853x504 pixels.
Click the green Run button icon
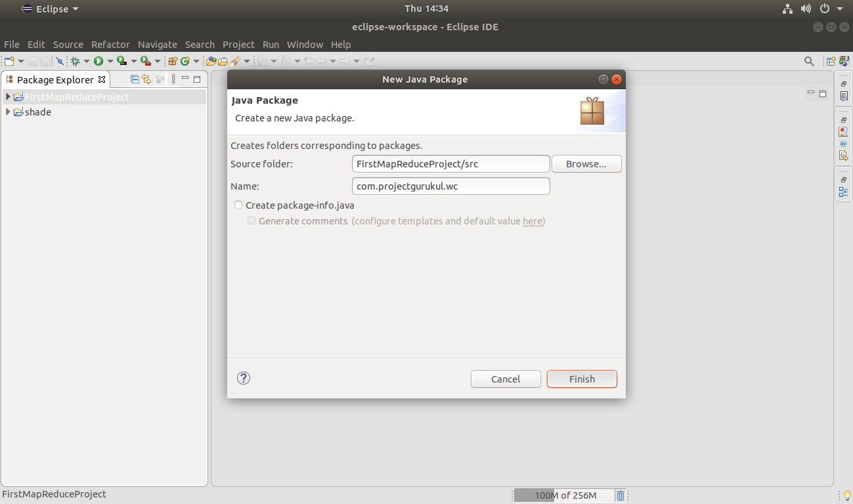98,61
